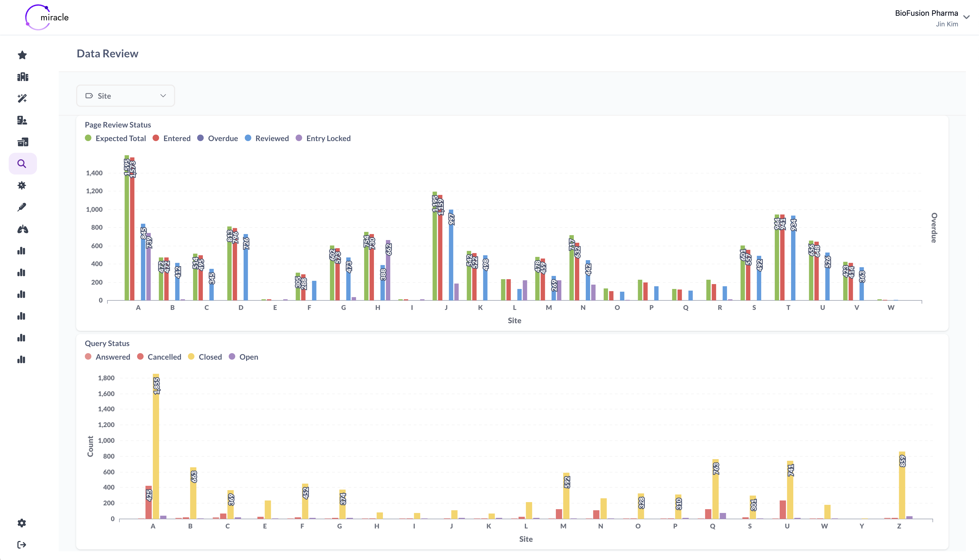Click site A's 1,855 Closed bar
The height and width of the screenshot is (560, 979).
[156, 446]
